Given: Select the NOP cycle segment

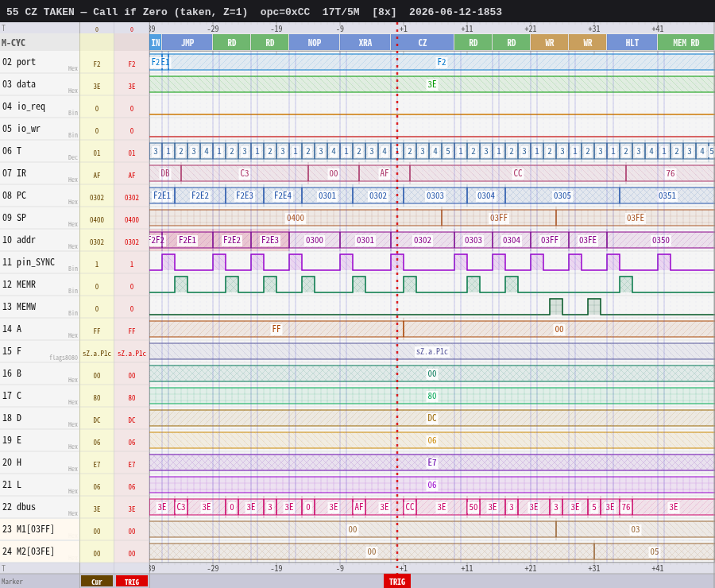Looking at the screenshot, I should click(314, 43).
